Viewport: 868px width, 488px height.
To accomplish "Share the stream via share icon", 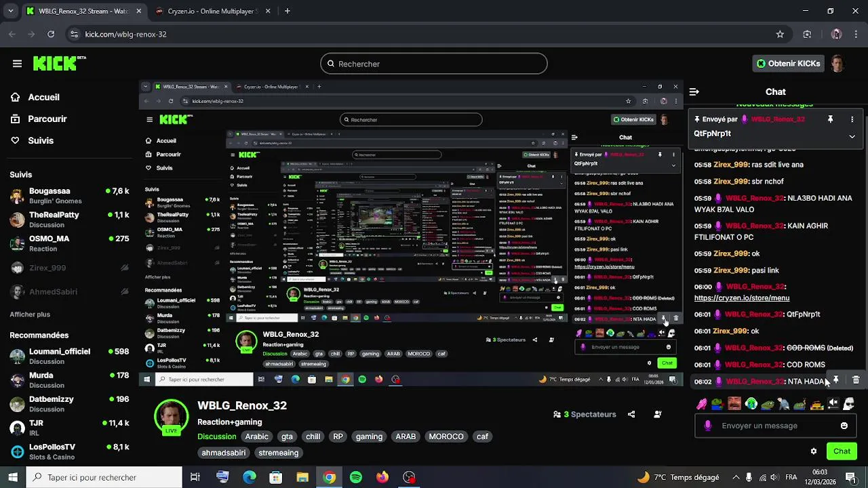I will click(631, 414).
